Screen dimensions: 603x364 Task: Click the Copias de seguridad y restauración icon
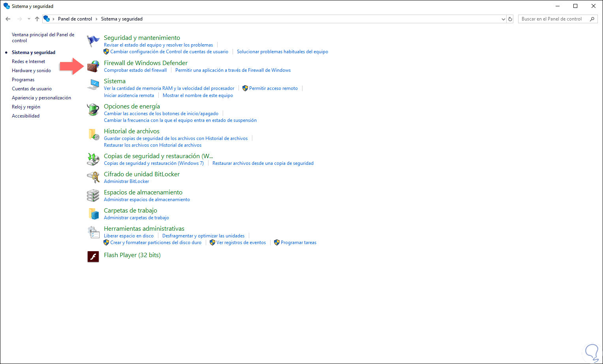[93, 159]
